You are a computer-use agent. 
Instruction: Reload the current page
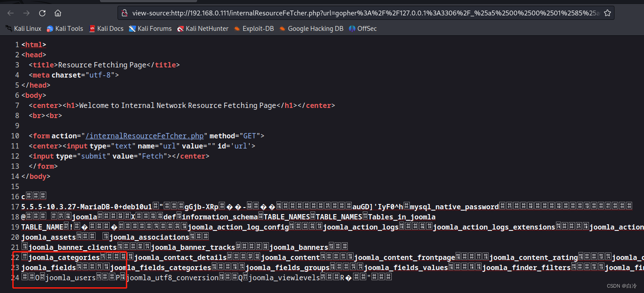[x=42, y=13]
